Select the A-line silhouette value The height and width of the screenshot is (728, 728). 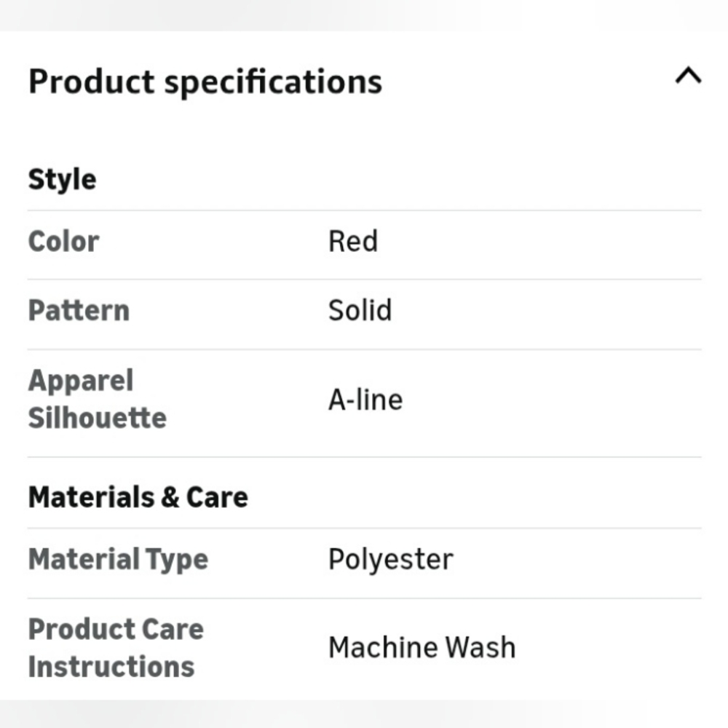click(x=365, y=400)
